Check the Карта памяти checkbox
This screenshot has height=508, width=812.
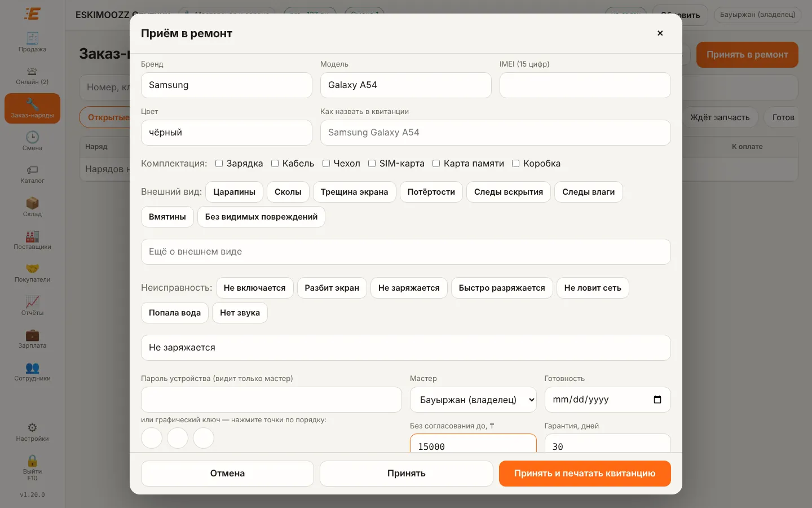click(436, 164)
